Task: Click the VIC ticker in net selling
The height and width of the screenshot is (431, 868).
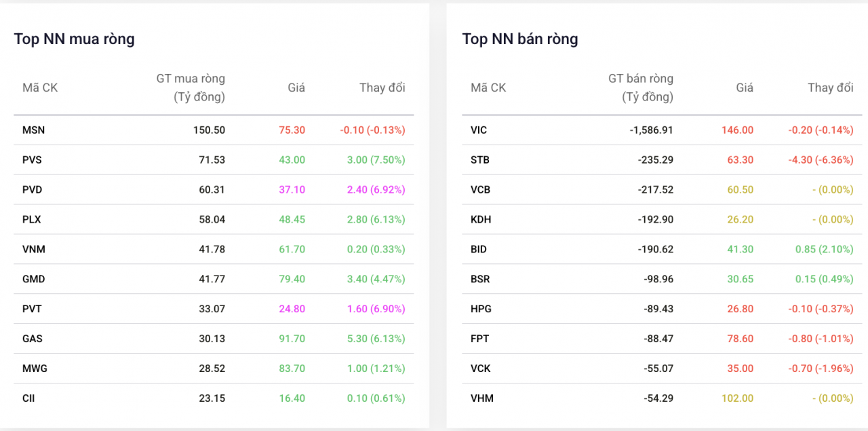Action: pos(479,130)
